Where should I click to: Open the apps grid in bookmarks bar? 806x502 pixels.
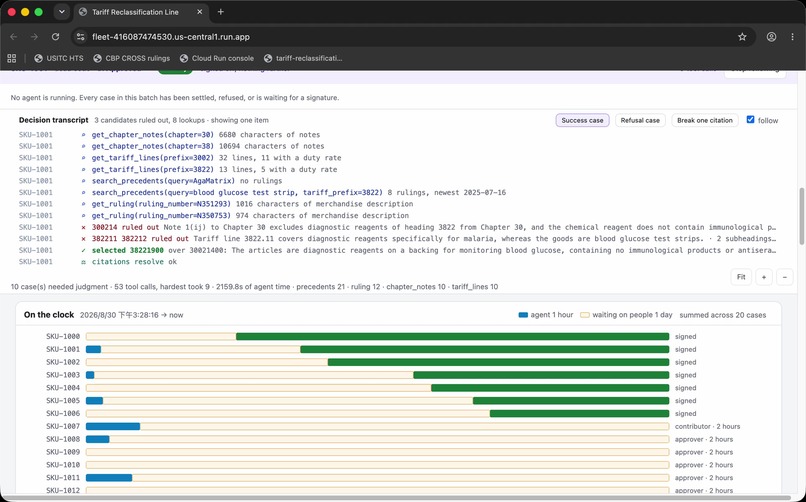tap(11, 58)
